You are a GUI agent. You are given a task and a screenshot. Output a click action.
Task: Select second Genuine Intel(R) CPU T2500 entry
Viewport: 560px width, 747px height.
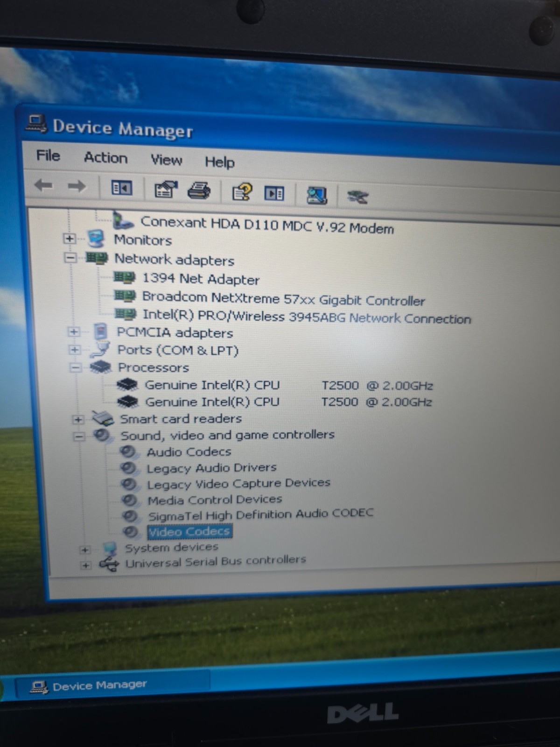[288, 402]
